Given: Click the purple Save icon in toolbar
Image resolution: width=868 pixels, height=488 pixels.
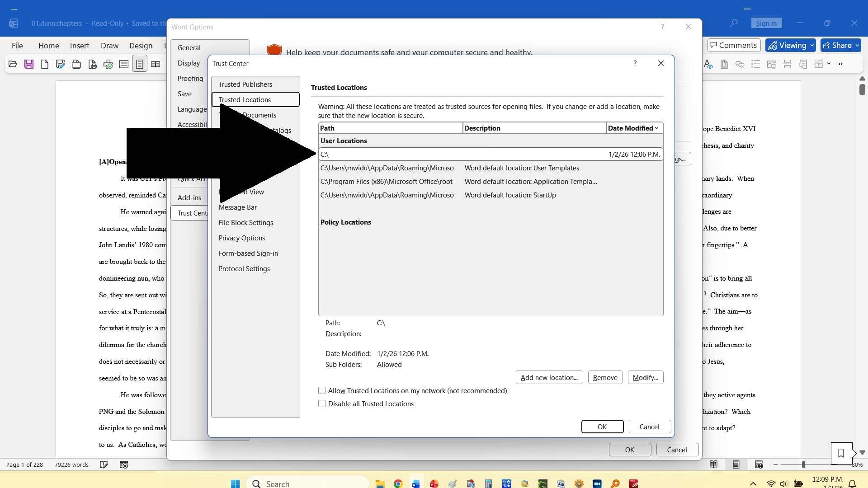Looking at the screenshot, I should [x=29, y=64].
